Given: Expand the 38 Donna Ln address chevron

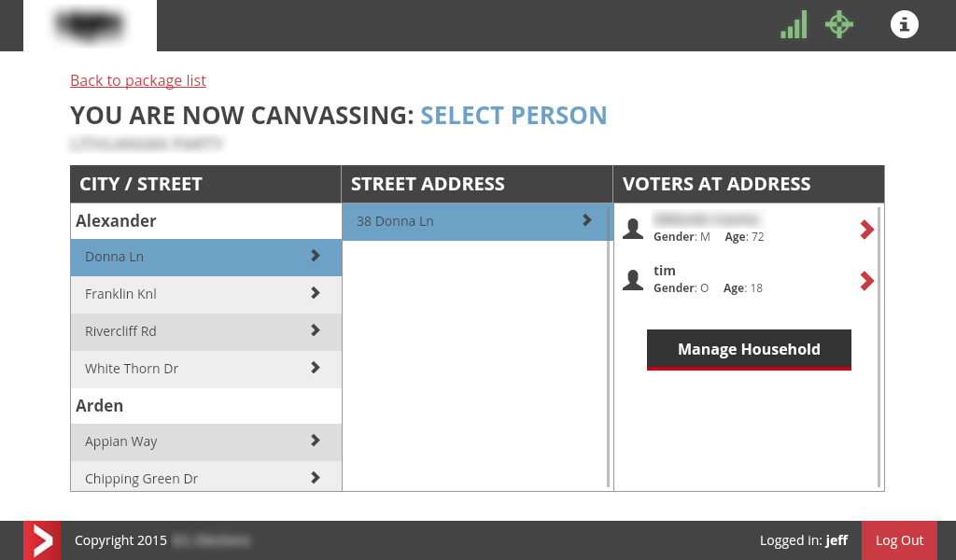Looking at the screenshot, I should click(x=587, y=220).
